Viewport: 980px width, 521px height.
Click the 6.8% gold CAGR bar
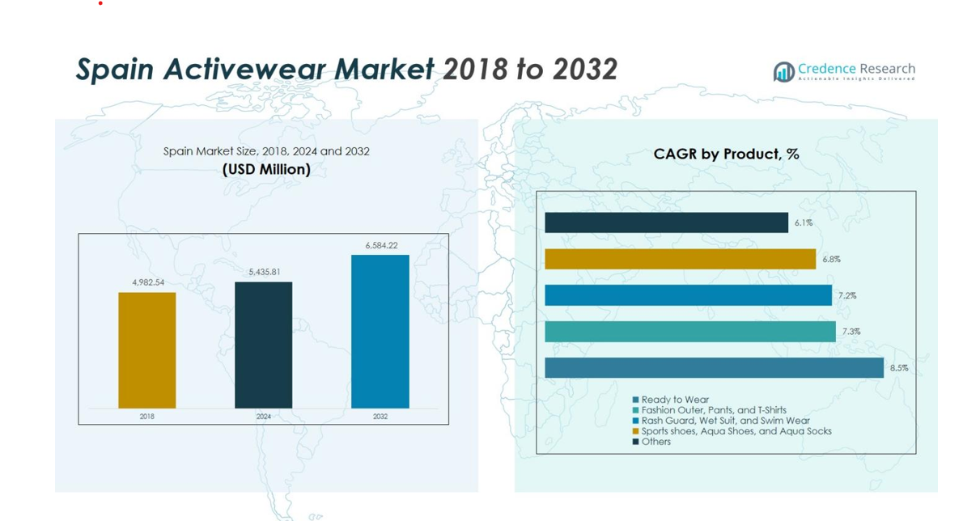coord(680,259)
